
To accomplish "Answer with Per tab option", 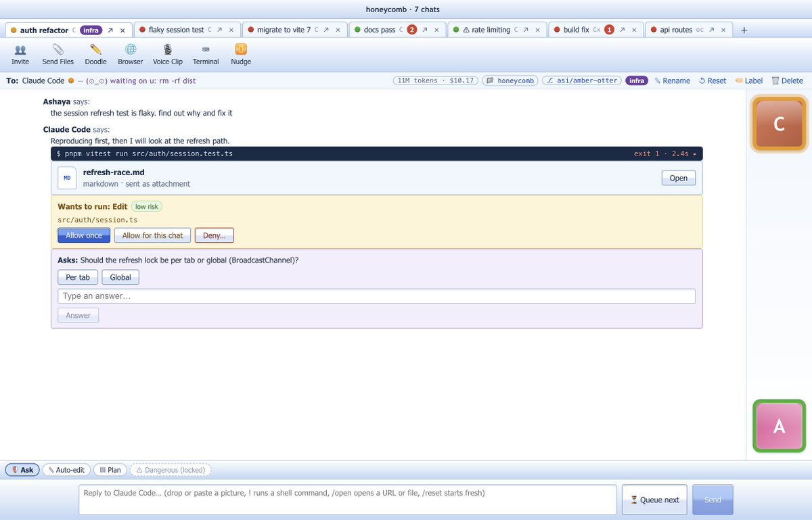I will tap(78, 277).
